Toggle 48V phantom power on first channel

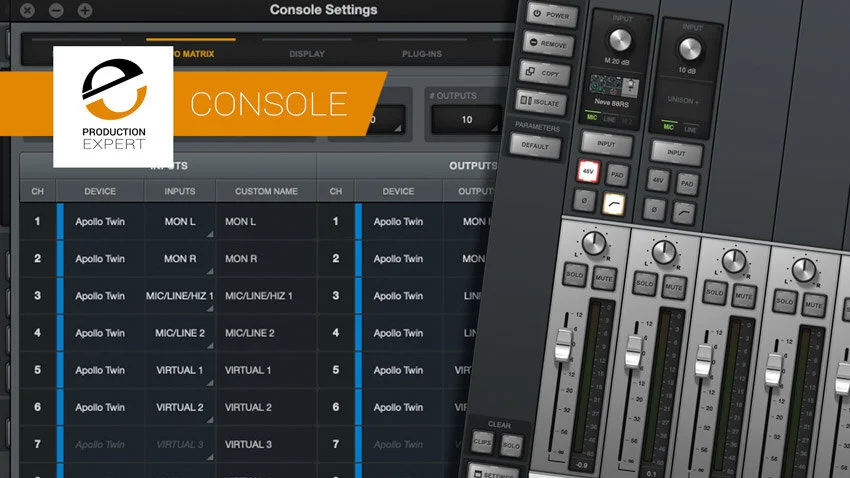tap(588, 171)
